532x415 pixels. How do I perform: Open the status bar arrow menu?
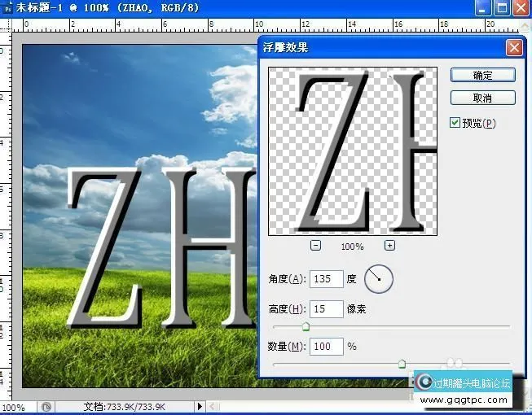coord(200,406)
